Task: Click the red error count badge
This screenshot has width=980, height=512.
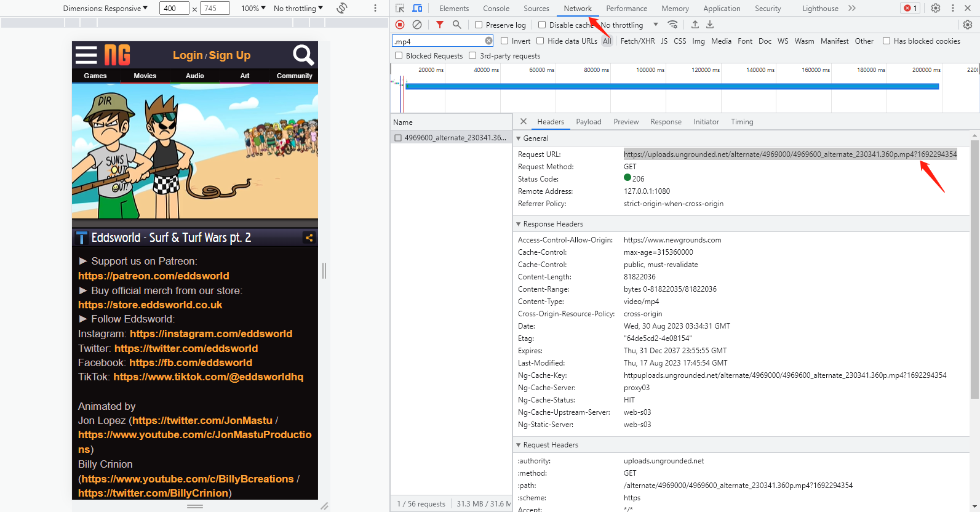Action: [910, 8]
